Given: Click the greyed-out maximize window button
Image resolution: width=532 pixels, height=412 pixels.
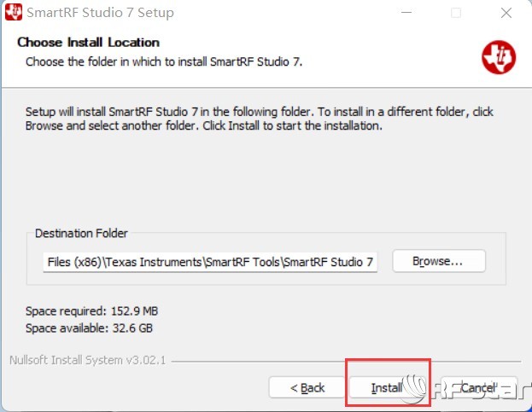Looking at the screenshot, I should coord(456,13).
